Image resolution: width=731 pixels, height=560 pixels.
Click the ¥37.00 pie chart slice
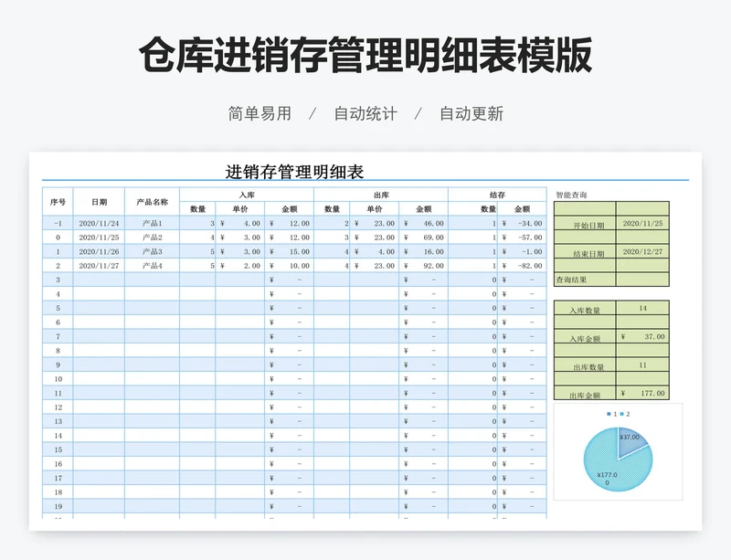tap(630, 442)
